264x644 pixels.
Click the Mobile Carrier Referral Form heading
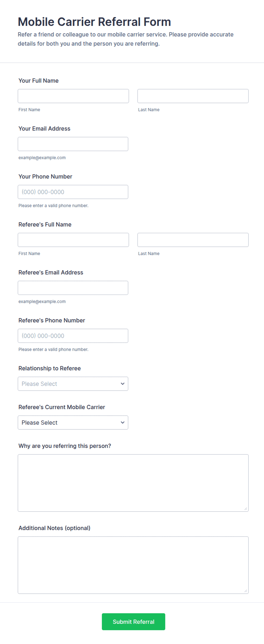click(x=95, y=22)
